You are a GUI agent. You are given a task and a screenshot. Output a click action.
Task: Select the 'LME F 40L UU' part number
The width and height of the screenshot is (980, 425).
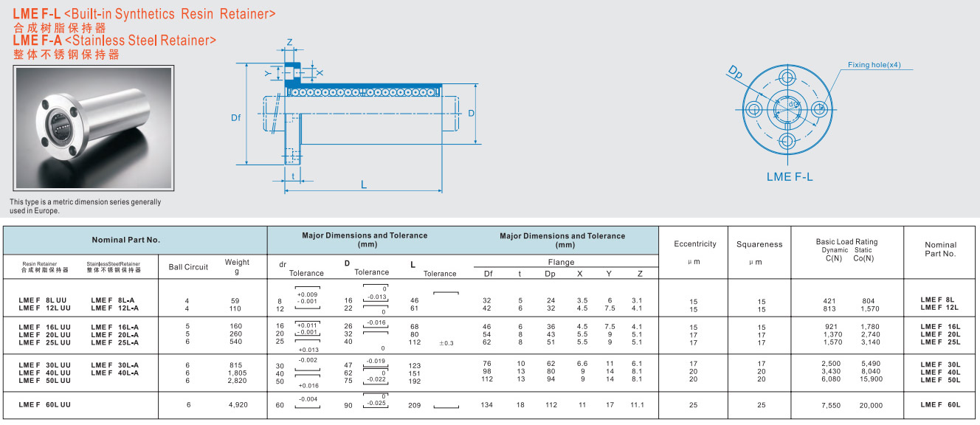point(44,373)
